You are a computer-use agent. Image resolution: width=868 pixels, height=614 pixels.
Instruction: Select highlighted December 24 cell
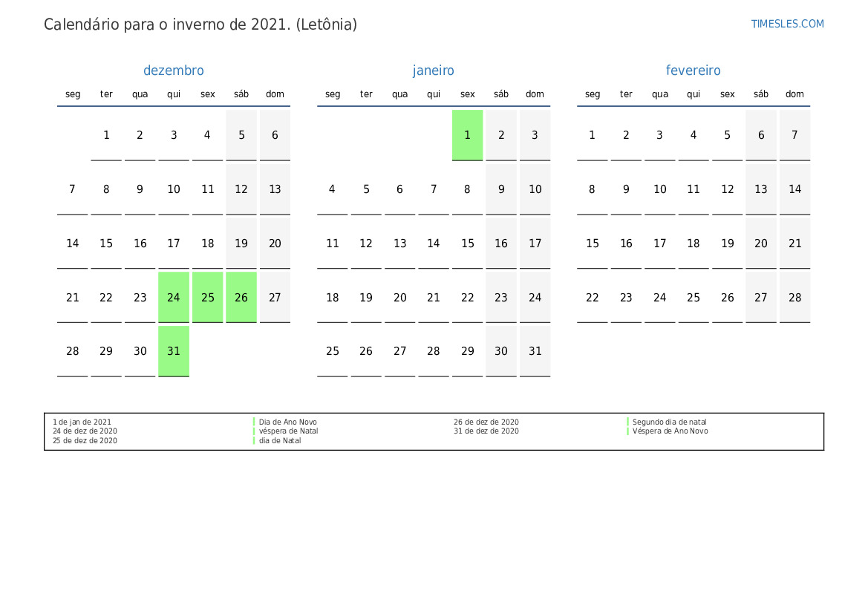click(174, 297)
